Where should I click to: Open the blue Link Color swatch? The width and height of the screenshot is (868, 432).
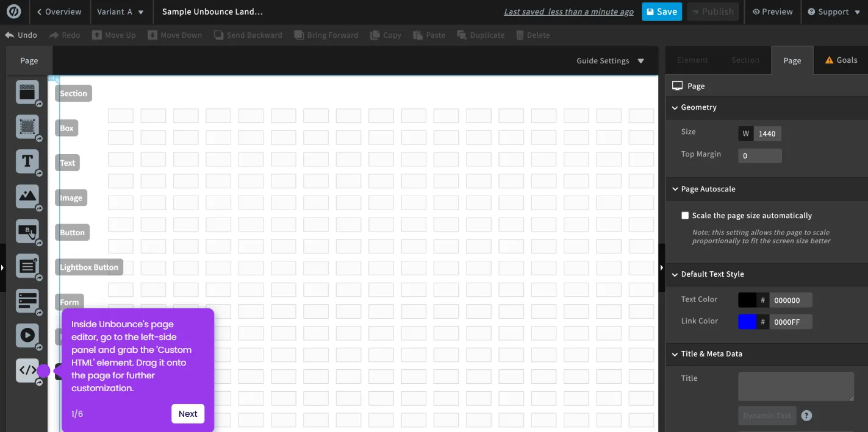[x=747, y=322]
